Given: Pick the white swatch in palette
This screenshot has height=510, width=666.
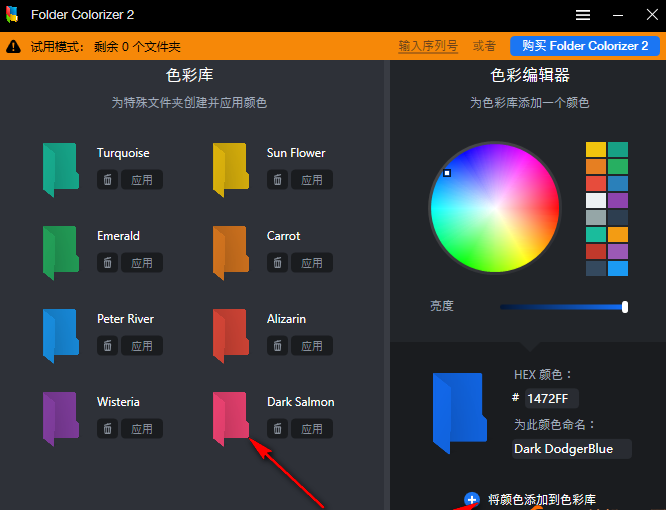Looking at the screenshot, I should [596, 200].
